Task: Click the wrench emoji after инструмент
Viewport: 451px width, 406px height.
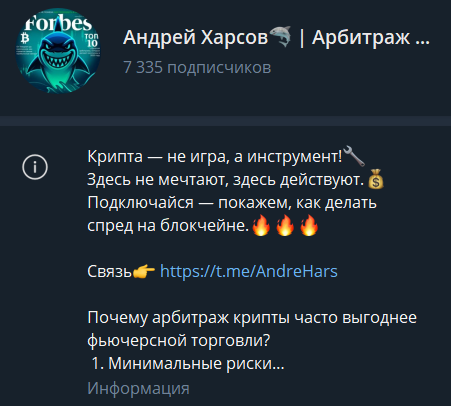Action: point(354,156)
